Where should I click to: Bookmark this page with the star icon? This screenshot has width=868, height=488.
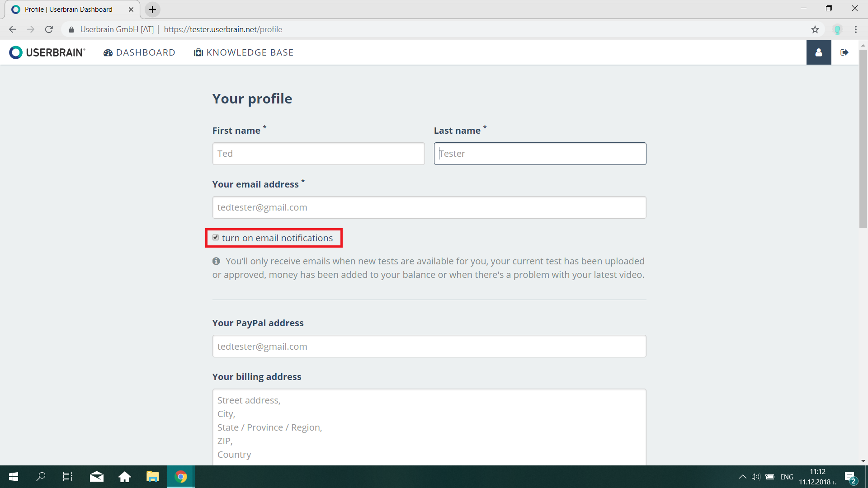click(x=815, y=29)
